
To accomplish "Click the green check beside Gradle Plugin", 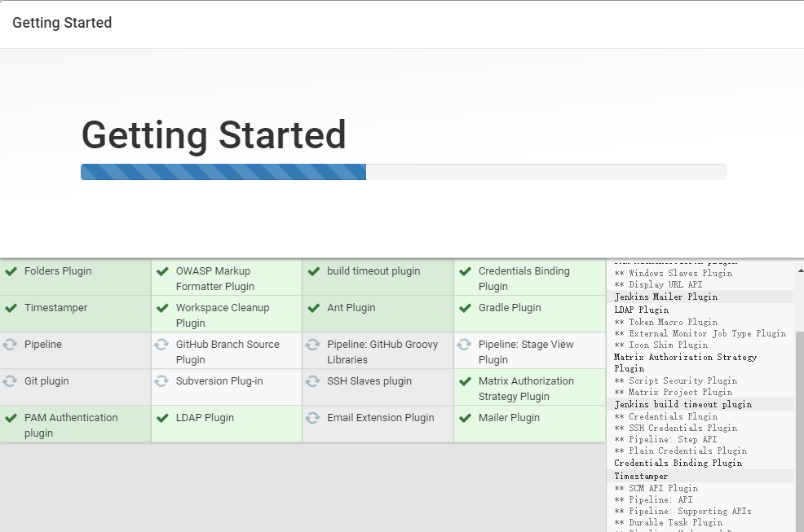I will pos(465,308).
